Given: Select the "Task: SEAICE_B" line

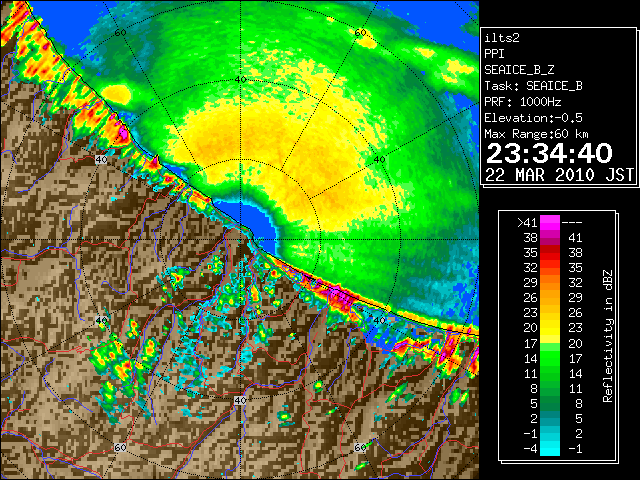Looking at the screenshot, I should [x=533, y=86].
